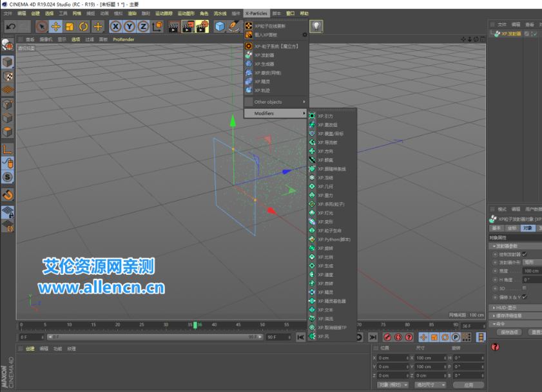Expand the 缓存详细信息 section
Screen dimensions: 542x392
515,316
